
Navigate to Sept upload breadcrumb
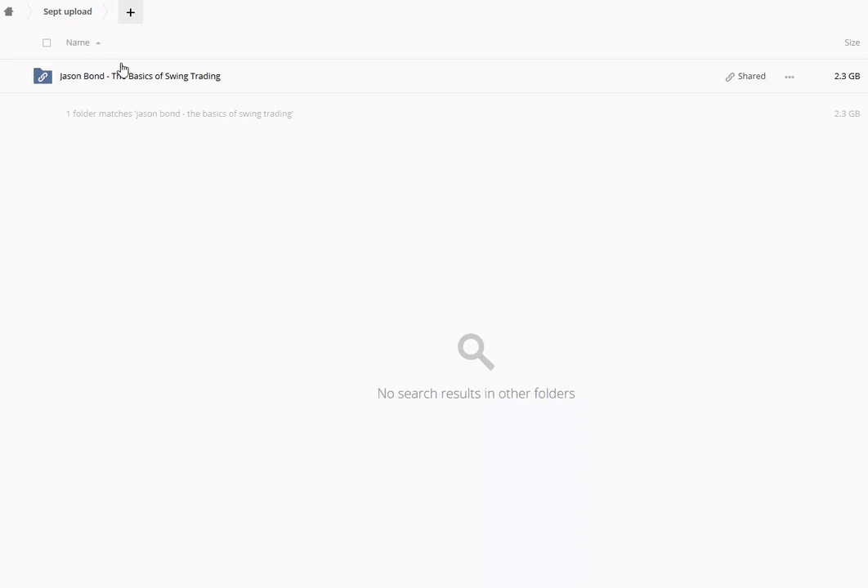(x=68, y=12)
